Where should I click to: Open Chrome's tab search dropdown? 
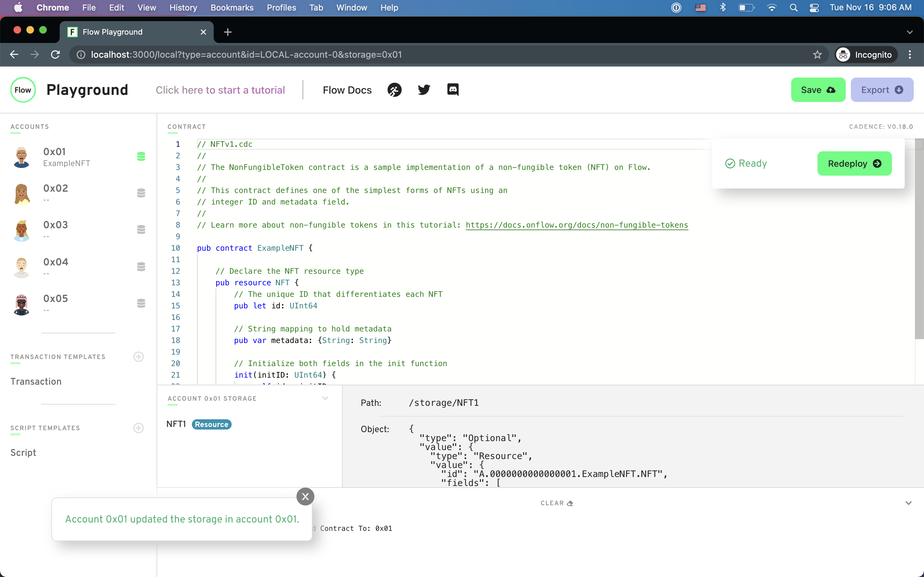pyautogui.click(x=910, y=32)
